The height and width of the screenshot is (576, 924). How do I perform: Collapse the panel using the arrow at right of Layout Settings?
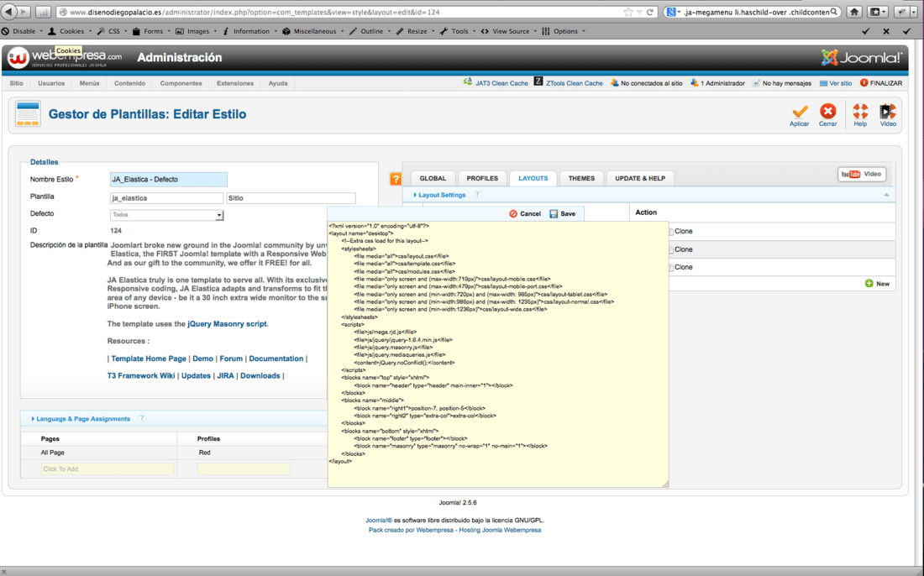click(x=886, y=195)
